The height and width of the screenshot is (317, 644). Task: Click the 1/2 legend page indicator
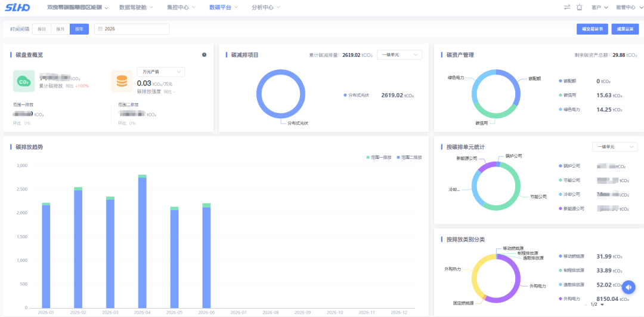pos(594,304)
